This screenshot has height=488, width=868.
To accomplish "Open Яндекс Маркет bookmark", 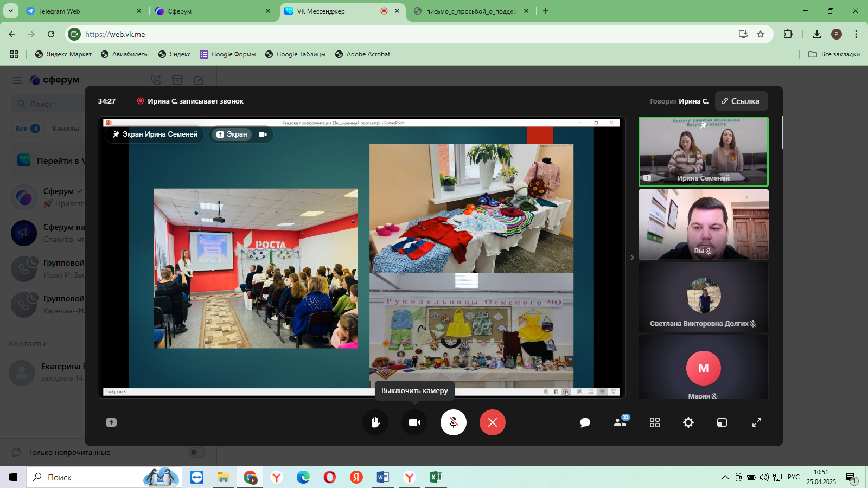I will click(x=63, y=54).
